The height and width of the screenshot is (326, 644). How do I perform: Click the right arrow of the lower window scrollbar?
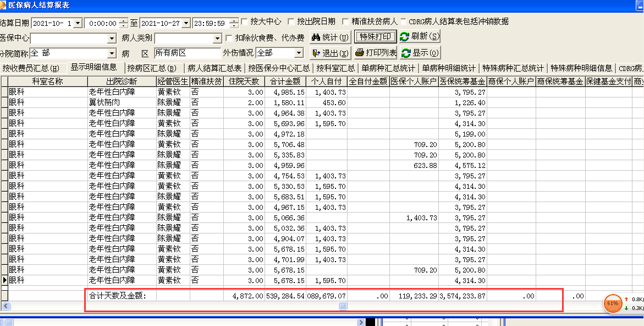(361, 322)
